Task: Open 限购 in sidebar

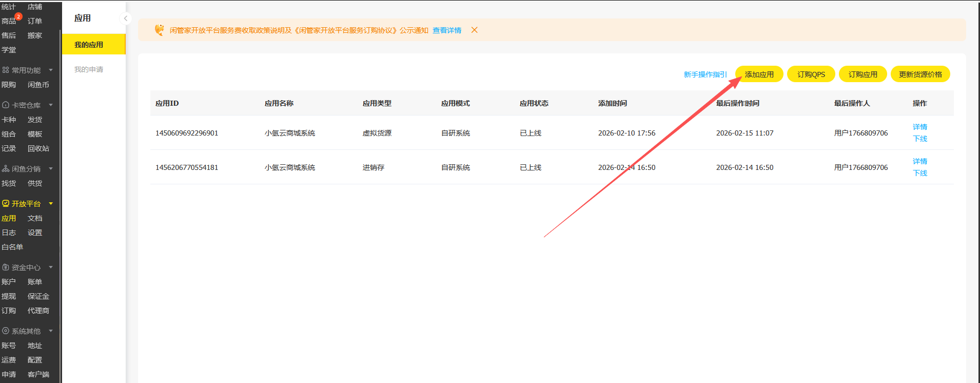Action: click(x=9, y=85)
